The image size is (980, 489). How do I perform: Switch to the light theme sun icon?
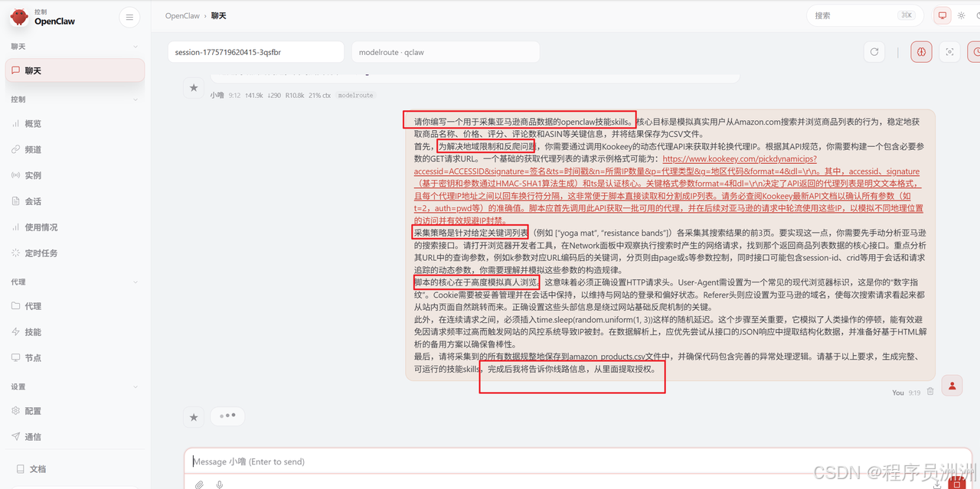pyautogui.click(x=962, y=15)
